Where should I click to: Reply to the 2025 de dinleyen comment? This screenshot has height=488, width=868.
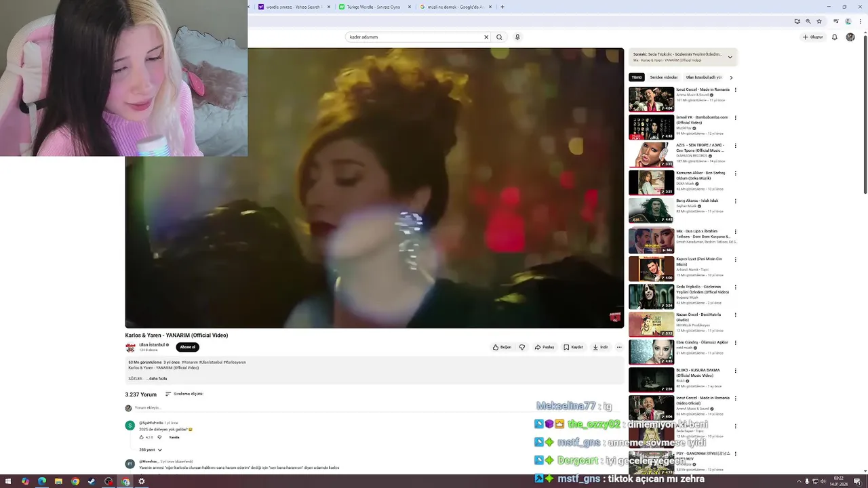pos(174,437)
